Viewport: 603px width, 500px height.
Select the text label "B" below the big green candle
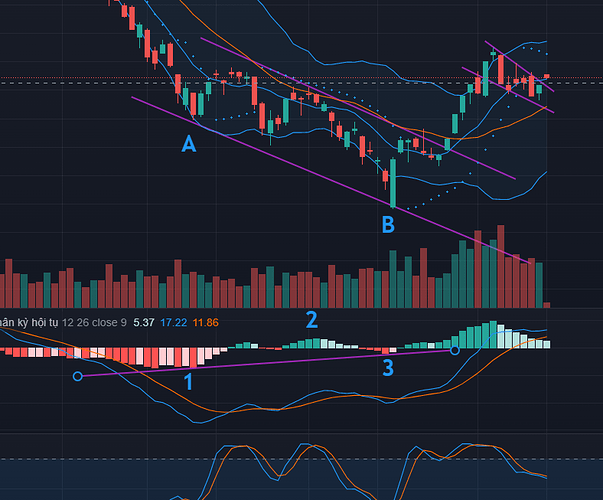(x=388, y=225)
